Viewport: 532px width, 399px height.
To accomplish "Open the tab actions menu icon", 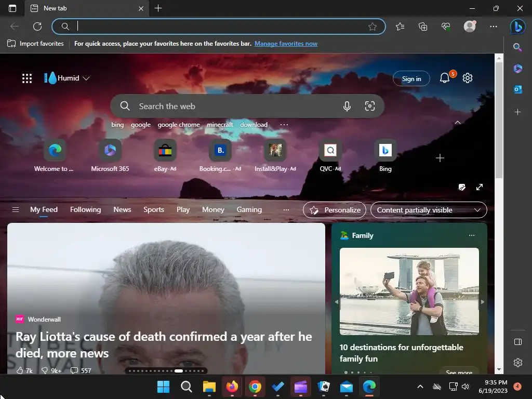I will point(12,8).
